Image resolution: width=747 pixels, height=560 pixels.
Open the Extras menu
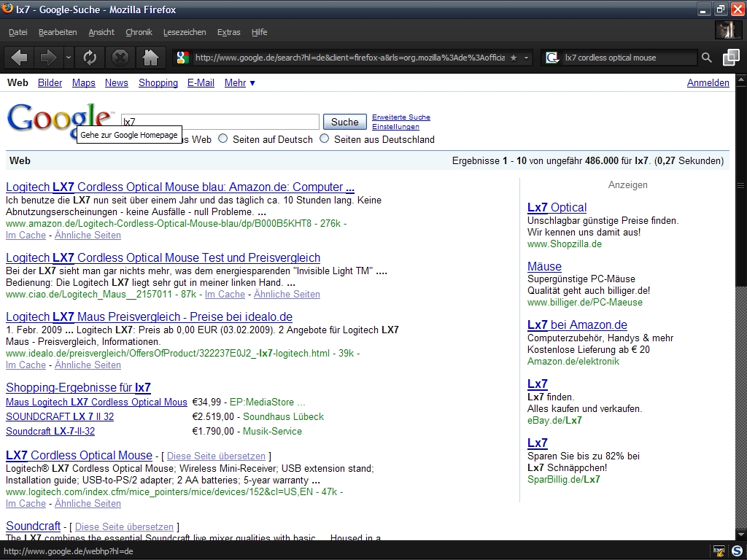click(x=228, y=32)
